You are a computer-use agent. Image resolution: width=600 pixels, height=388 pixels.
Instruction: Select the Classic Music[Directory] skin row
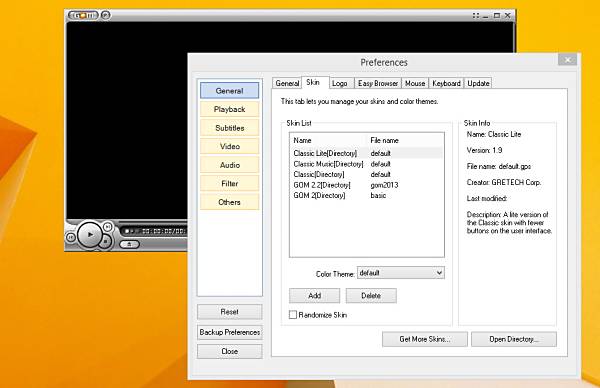tap(367, 164)
